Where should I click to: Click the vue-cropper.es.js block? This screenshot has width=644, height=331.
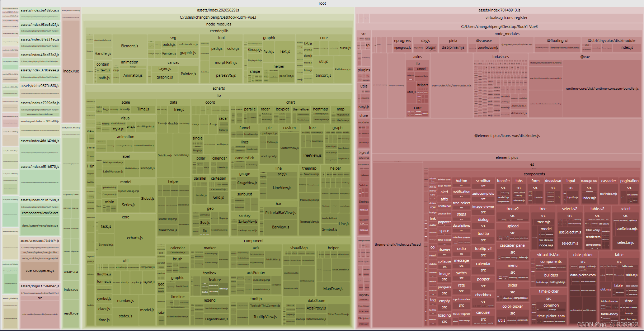(x=40, y=270)
